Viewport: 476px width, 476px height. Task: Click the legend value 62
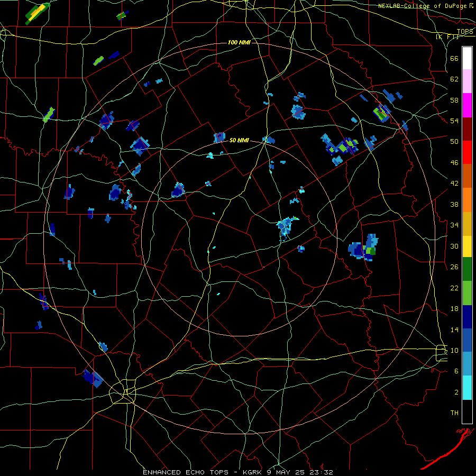point(454,79)
